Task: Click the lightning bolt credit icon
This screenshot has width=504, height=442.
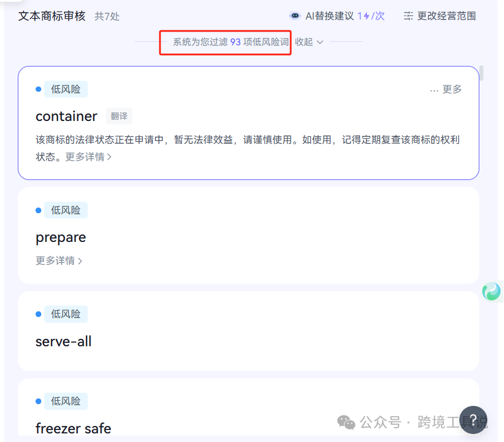Action: coord(366,15)
